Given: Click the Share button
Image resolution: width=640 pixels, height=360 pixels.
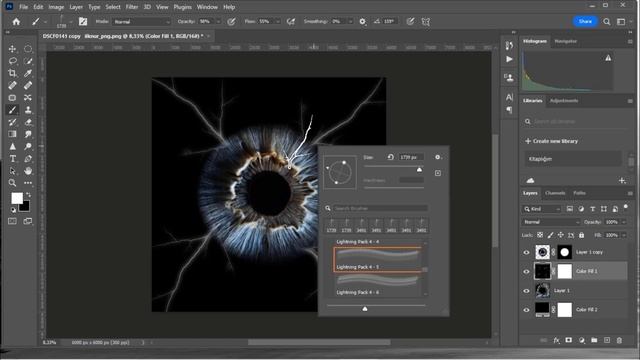Looking at the screenshot, I should click(x=585, y=21).
